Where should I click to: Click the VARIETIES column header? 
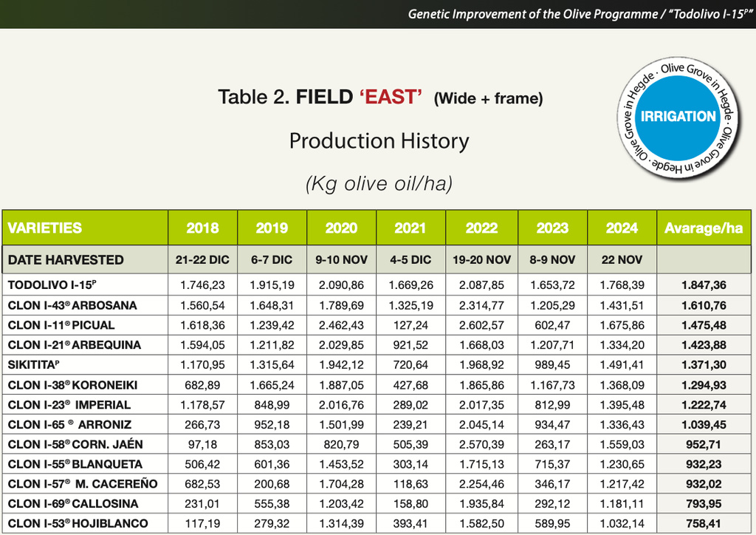tap(45, 228)
